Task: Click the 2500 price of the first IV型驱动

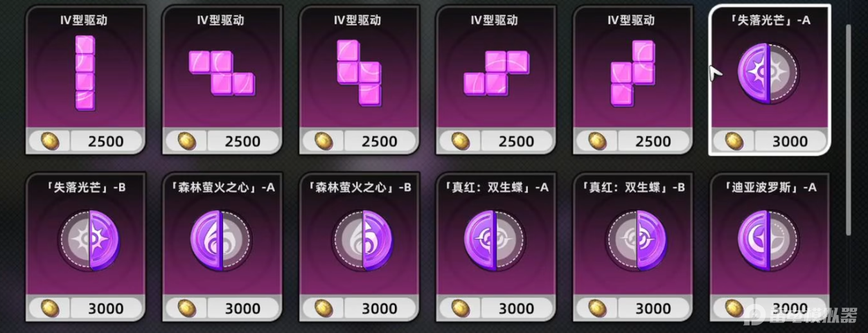Action: click(x=107, y=141)
